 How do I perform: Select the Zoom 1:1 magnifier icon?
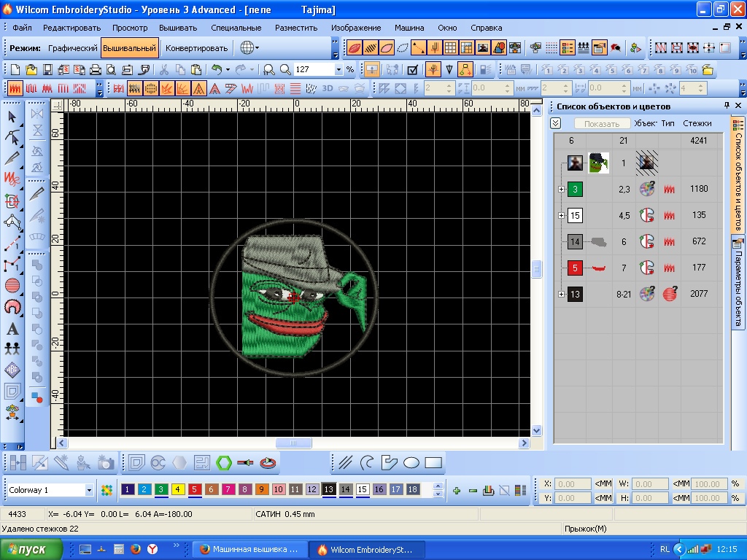pyautogui.click(x=269, y=70)
